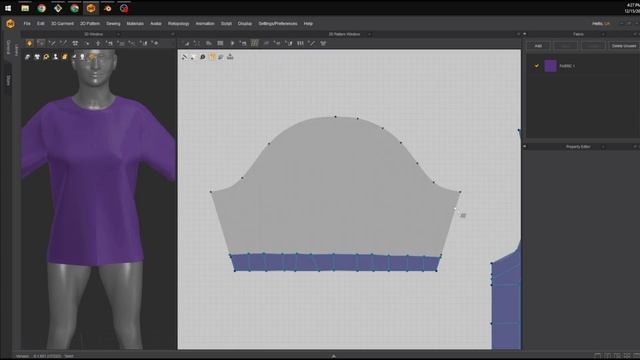Expand the bottom panel arrow
The width and height of the screenshot is (640, 360).
click(333, 356)
